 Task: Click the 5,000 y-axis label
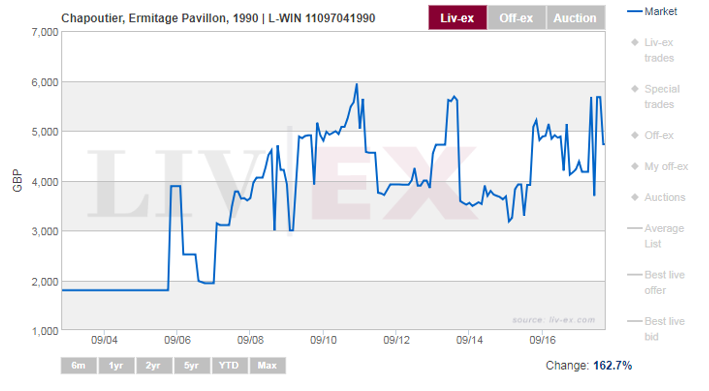tap(45, 132)
